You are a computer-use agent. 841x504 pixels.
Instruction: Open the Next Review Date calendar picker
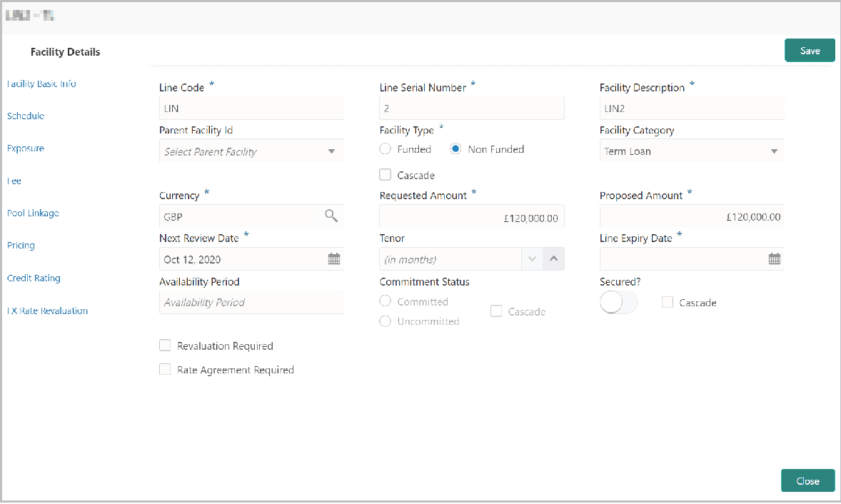click(333, 259)
